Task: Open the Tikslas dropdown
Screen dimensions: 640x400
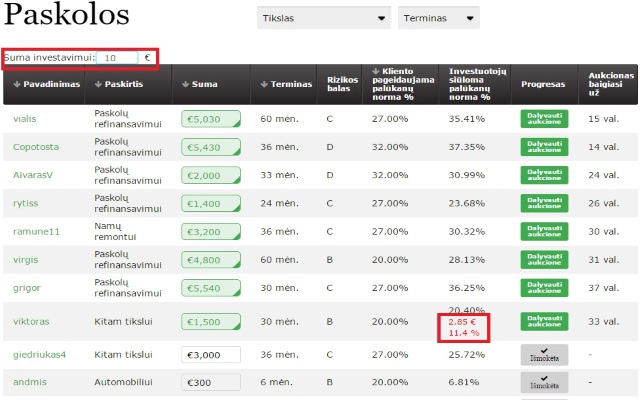Action: (x=323, y=18)
